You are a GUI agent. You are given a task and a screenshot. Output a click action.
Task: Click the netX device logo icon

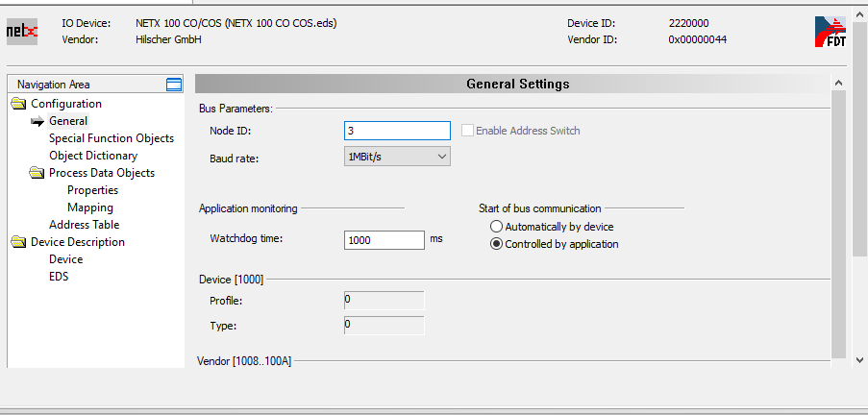(21, 32)
